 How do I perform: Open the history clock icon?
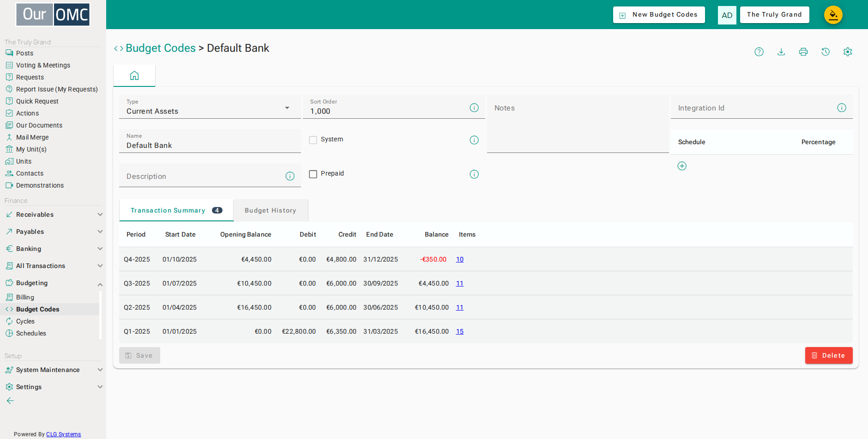click(826, 52)
